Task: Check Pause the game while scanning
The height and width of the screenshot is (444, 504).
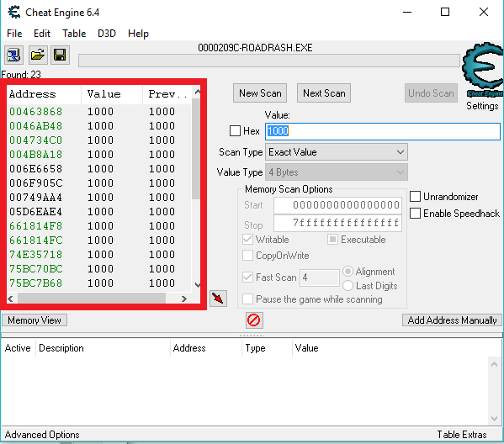Action: pos(248,299)
